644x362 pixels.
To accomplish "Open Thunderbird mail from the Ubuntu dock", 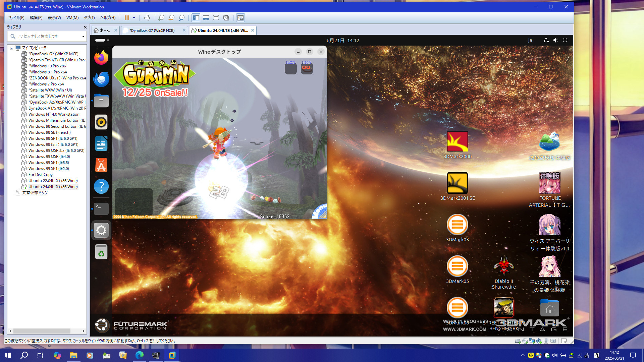I will coord(101,79).
